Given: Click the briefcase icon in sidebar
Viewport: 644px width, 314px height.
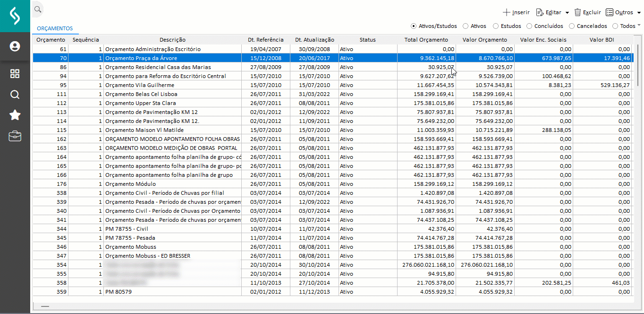Looking at the screenshot, I should (15, 137).
